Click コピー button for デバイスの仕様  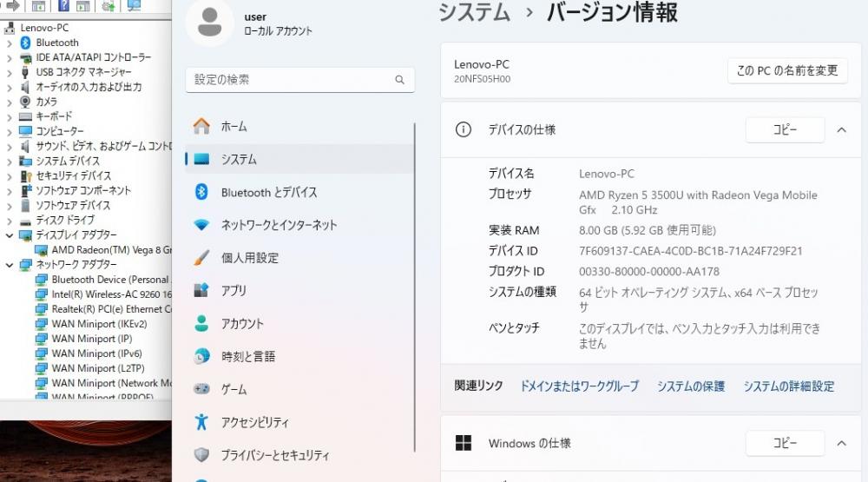pyautogui.click(x=785, y=129)
